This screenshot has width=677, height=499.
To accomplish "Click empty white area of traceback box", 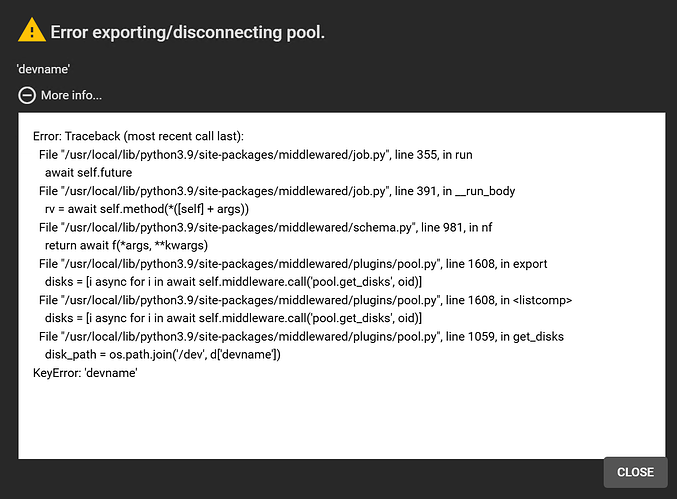I will point(341,419).
